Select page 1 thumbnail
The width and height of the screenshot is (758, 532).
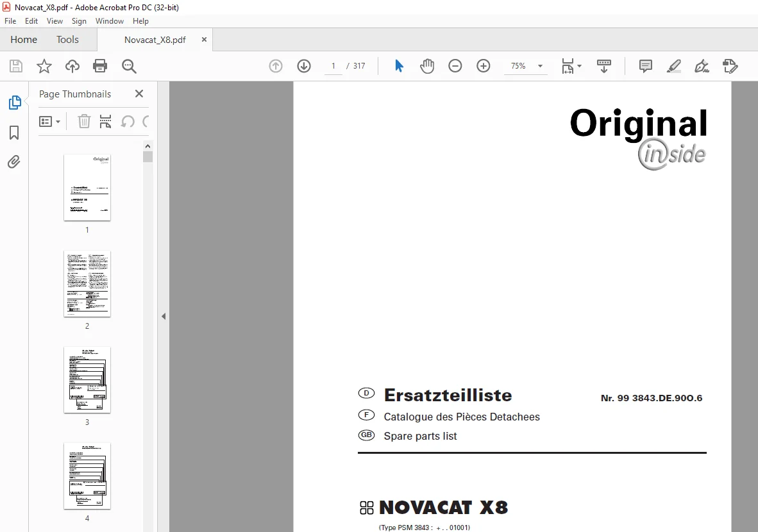click(x=87, y=188)
